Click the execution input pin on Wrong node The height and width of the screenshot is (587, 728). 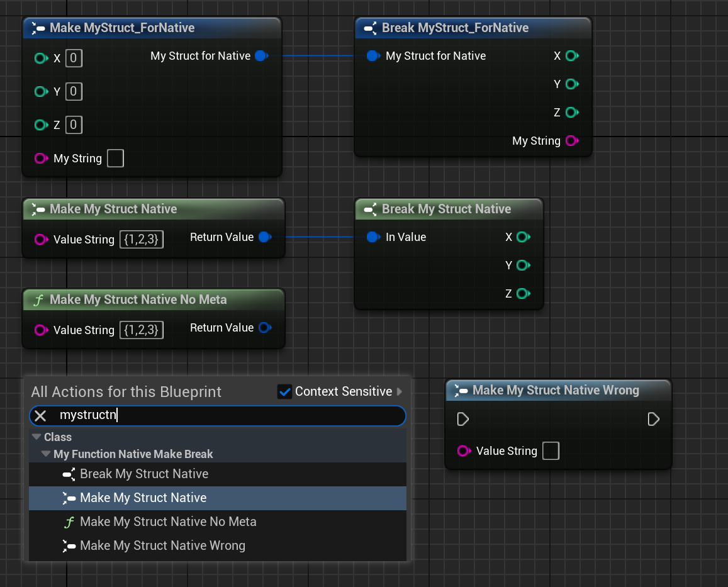(463, 419)
